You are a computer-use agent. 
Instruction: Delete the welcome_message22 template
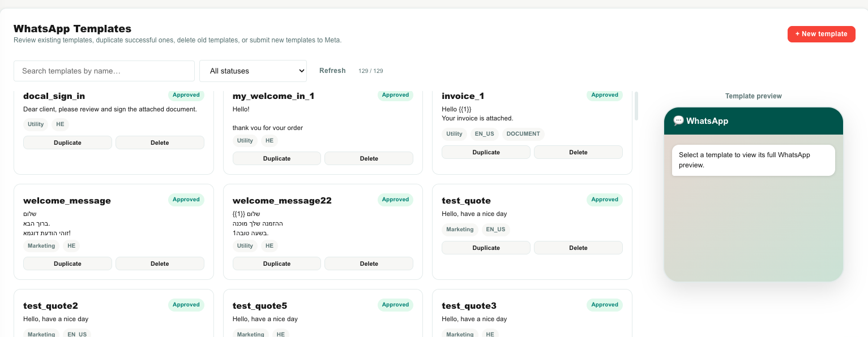tap(369, 263)
